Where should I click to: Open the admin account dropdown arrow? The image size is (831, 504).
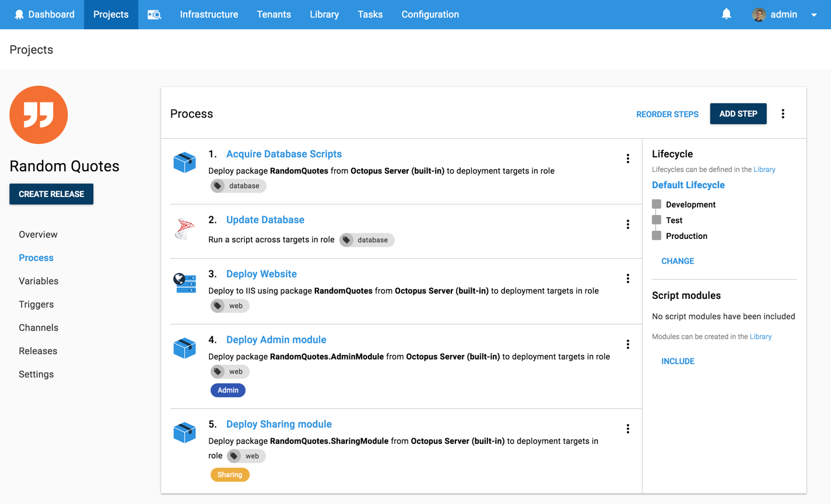point(814,15)
